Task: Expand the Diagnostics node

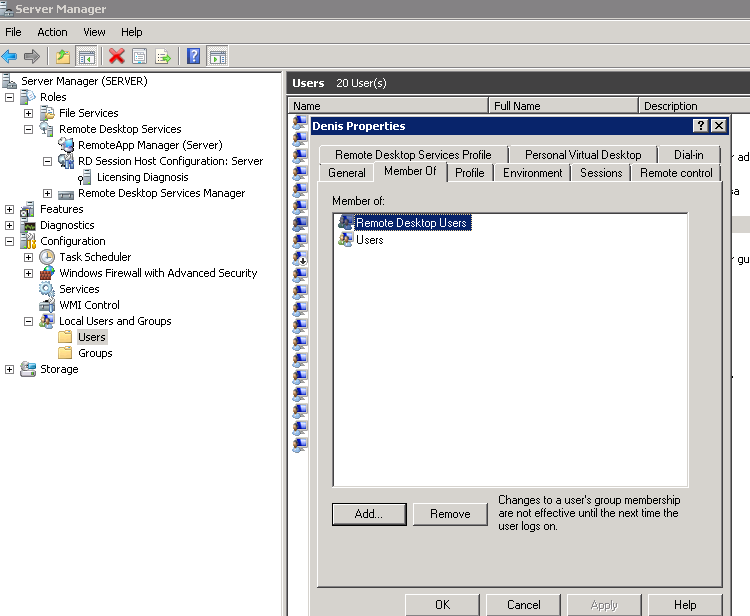Action: 10,225
